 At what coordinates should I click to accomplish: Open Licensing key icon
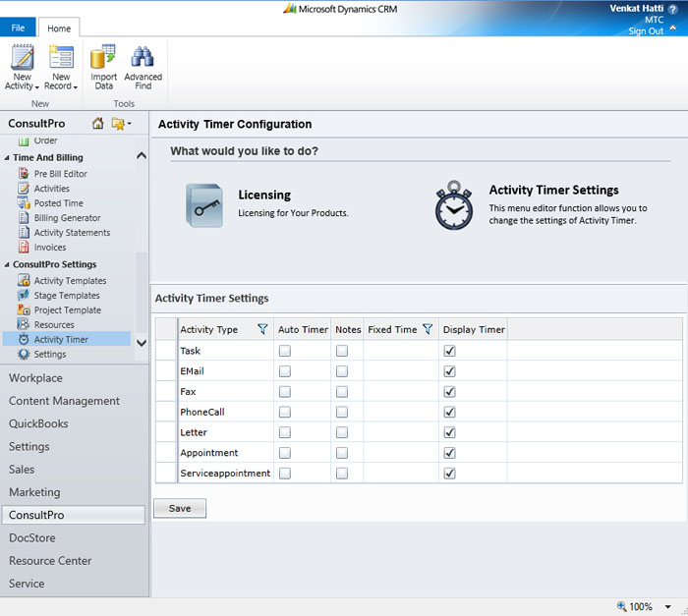pyautogui.click(x=205, y=204)
